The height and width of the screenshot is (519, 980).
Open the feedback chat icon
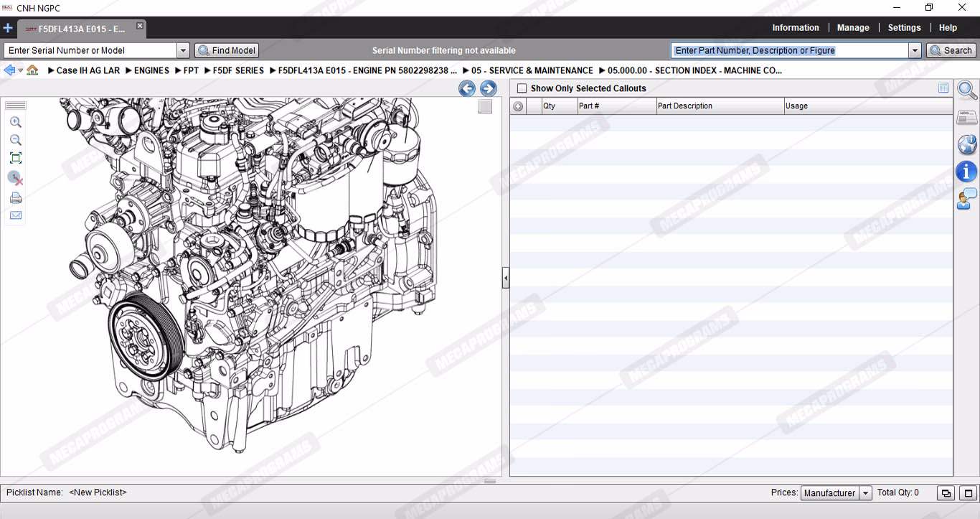point(966,199)
